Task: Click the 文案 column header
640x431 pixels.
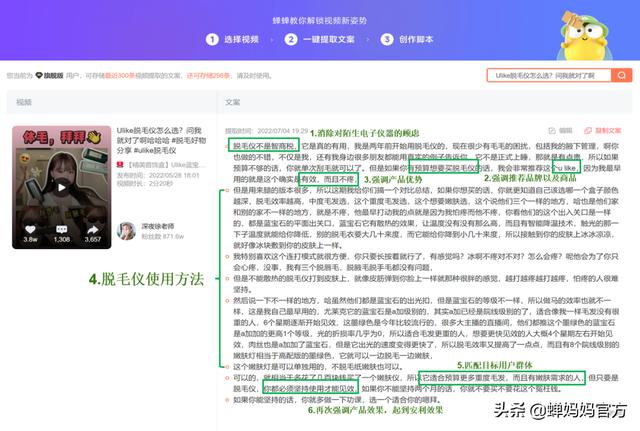Action: (232, 102)
